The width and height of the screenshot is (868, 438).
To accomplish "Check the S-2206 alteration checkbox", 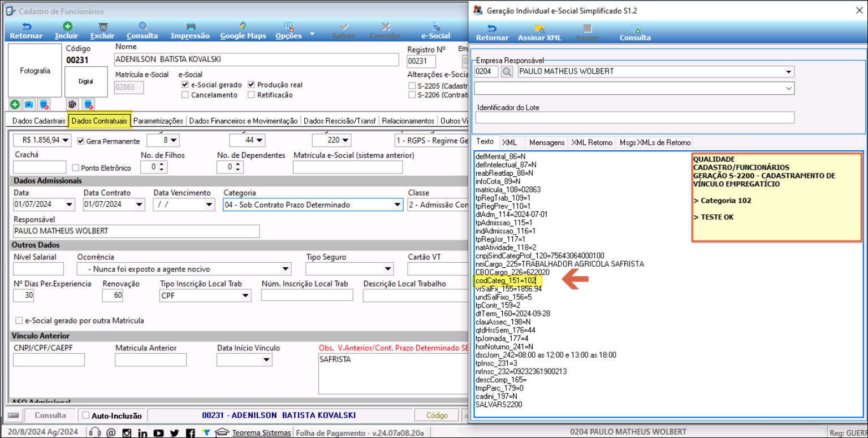I will 412,95.
